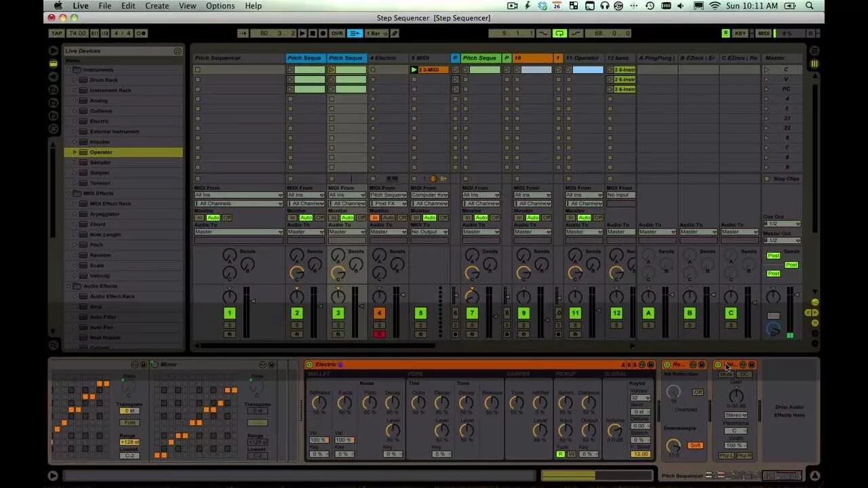Toggle the metronome in the transport bar
Image resolution: width=868 pixels, height=488 pixels.
pos(141,33)
